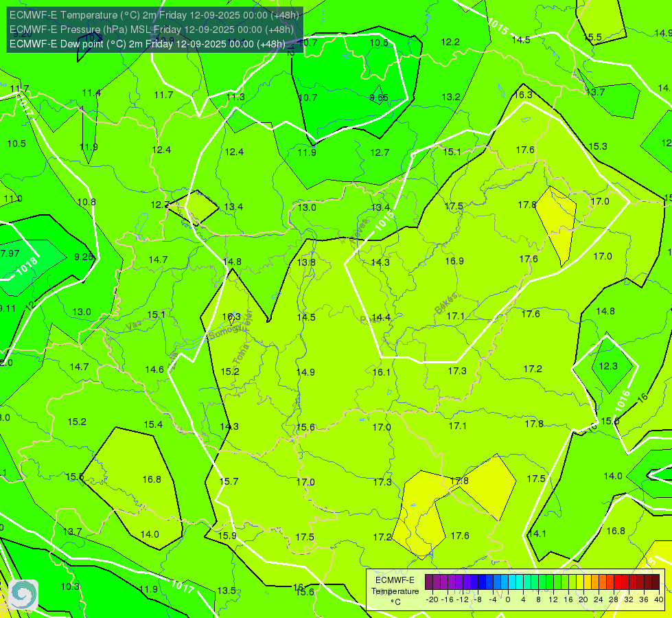Screen dimensions: 672x618
Task: Click the 24 tick label in the legend
Action: click(599, 599)
